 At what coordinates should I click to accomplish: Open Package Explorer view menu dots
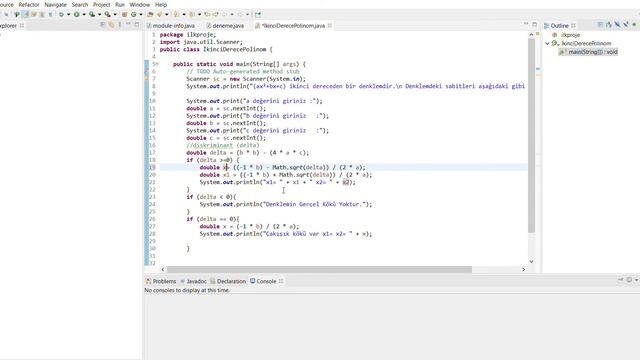120,25
